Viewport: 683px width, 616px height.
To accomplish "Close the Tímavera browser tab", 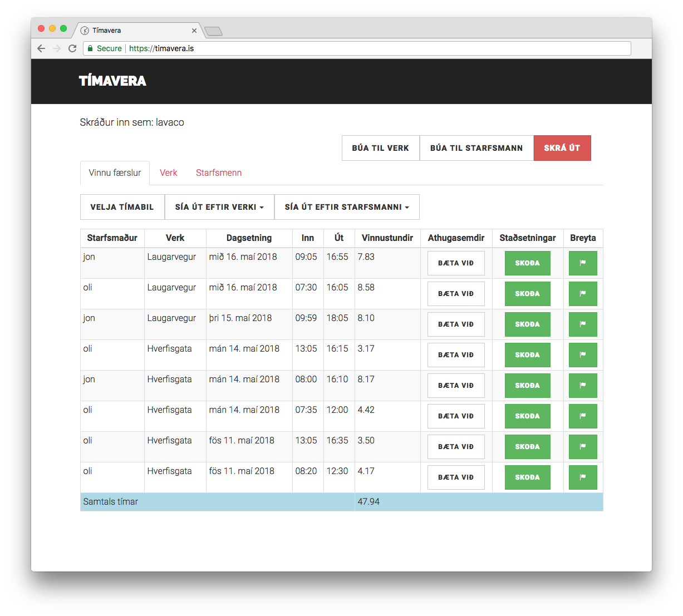I will [194, 31].
